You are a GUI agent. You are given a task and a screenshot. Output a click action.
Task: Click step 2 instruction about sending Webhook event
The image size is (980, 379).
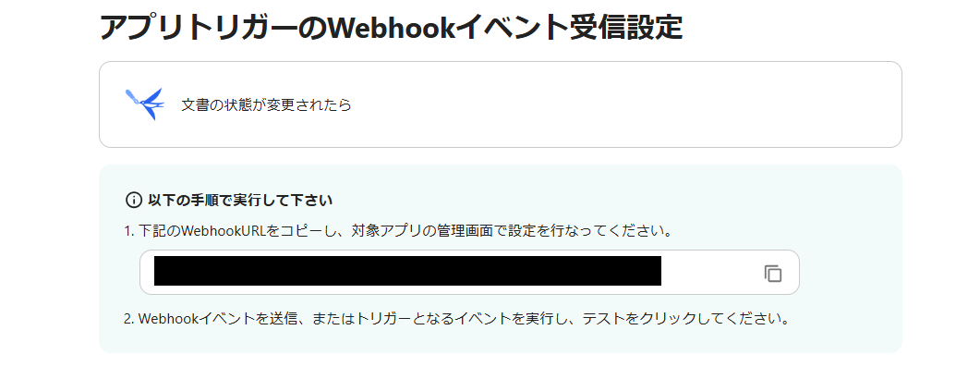pyautogui.click(x=457, y=318)
